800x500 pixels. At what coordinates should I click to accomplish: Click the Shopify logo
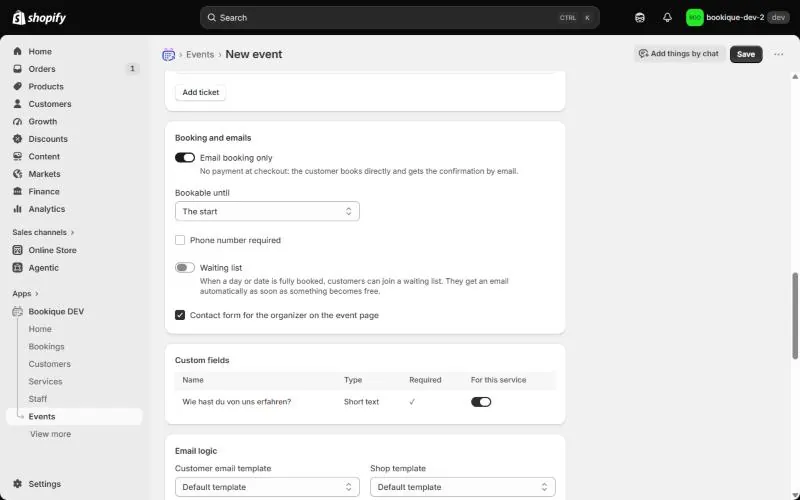tap(39, 18)
